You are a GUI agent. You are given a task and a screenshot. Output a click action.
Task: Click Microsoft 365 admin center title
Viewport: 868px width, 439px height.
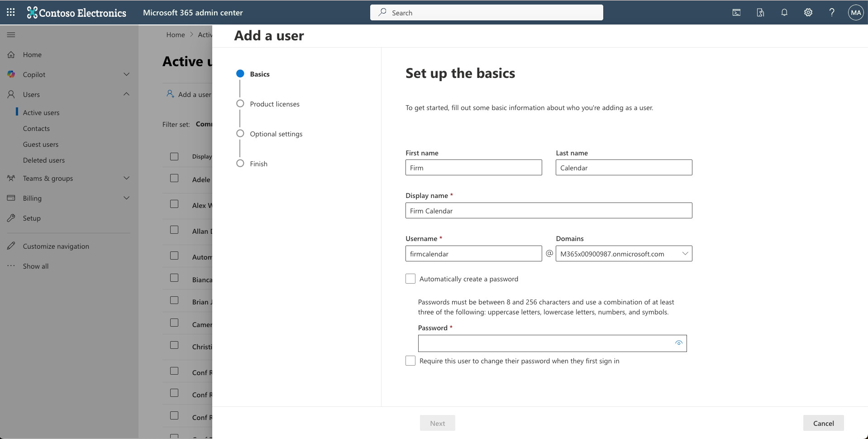(x=193, y=13)
